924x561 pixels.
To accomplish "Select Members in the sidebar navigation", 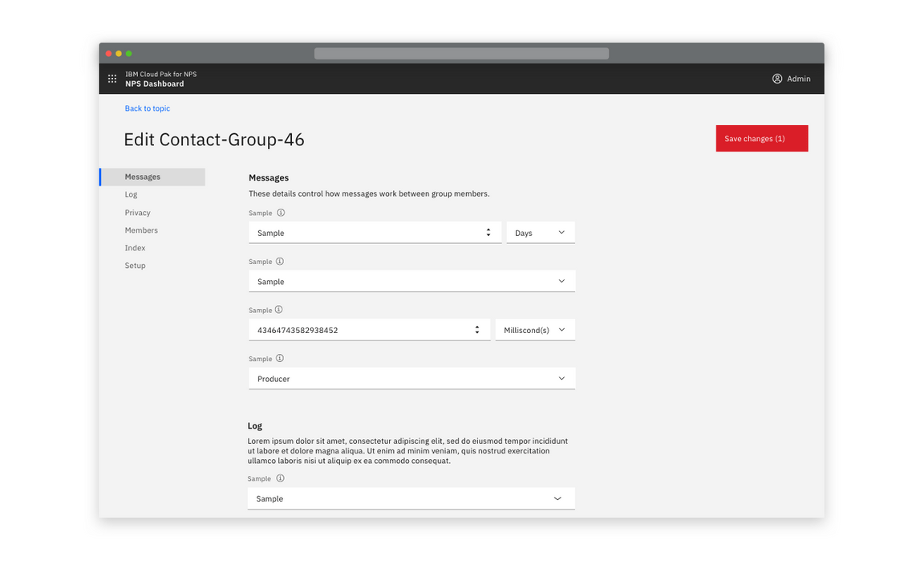I will point(141,230).
